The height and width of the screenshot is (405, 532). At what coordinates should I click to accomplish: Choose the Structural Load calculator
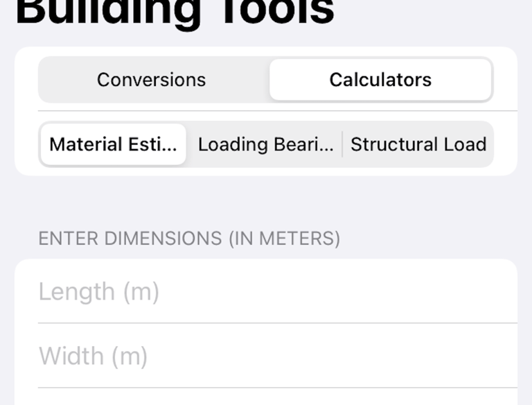[418, 144]
